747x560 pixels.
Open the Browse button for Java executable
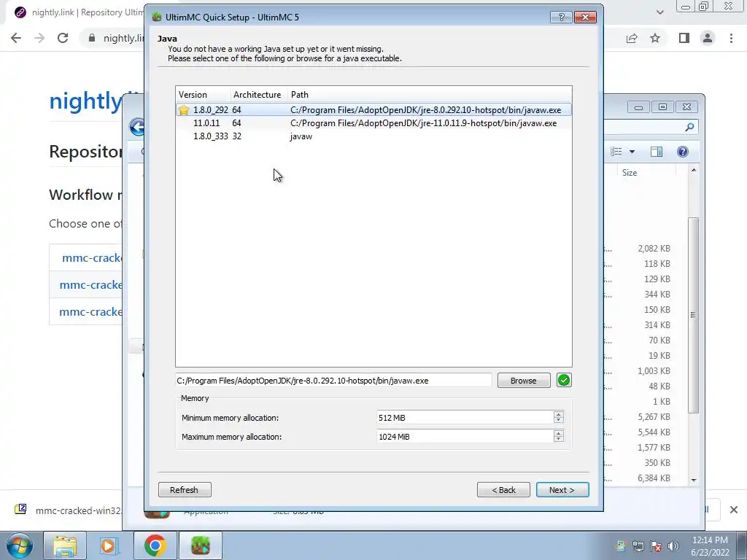[524, 381]
